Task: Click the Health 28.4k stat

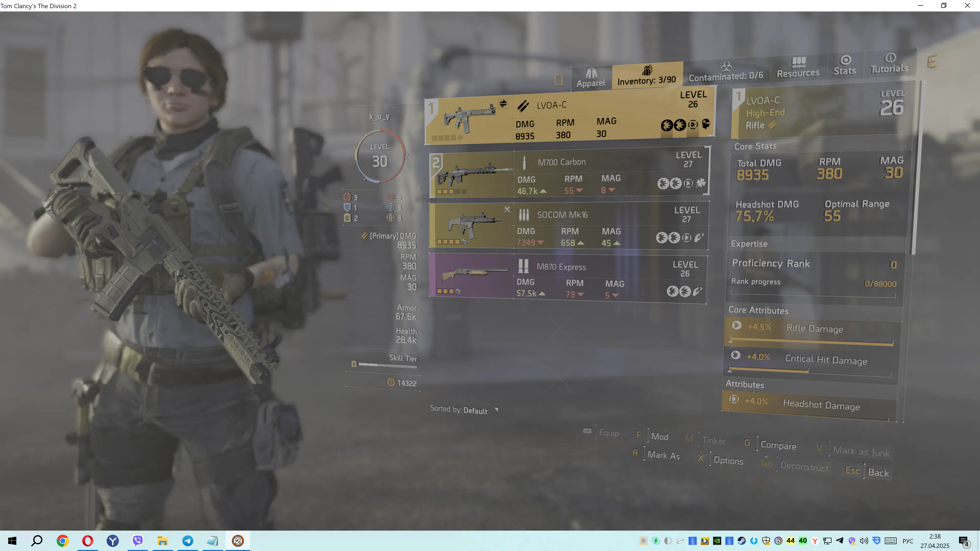Action: (406, 335)
